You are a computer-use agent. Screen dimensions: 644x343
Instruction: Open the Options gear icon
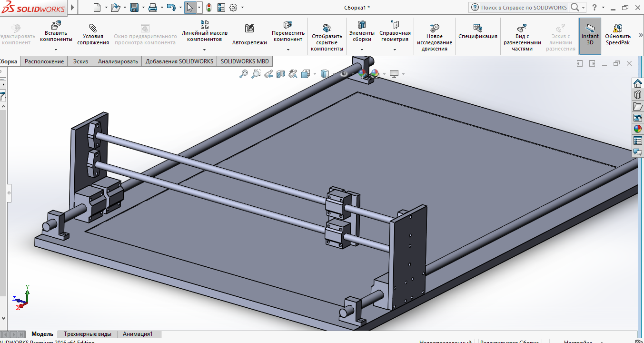[x=233, y=7]
